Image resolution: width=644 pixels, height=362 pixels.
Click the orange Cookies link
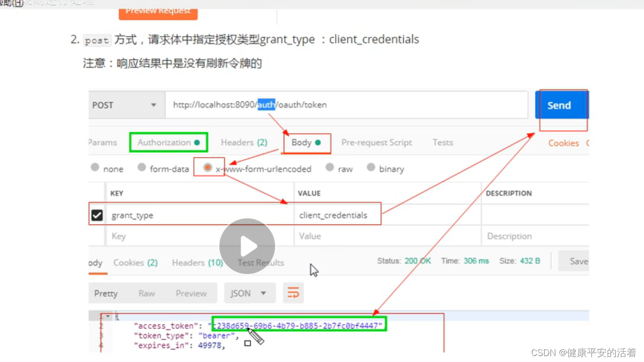tap(563, 143)
